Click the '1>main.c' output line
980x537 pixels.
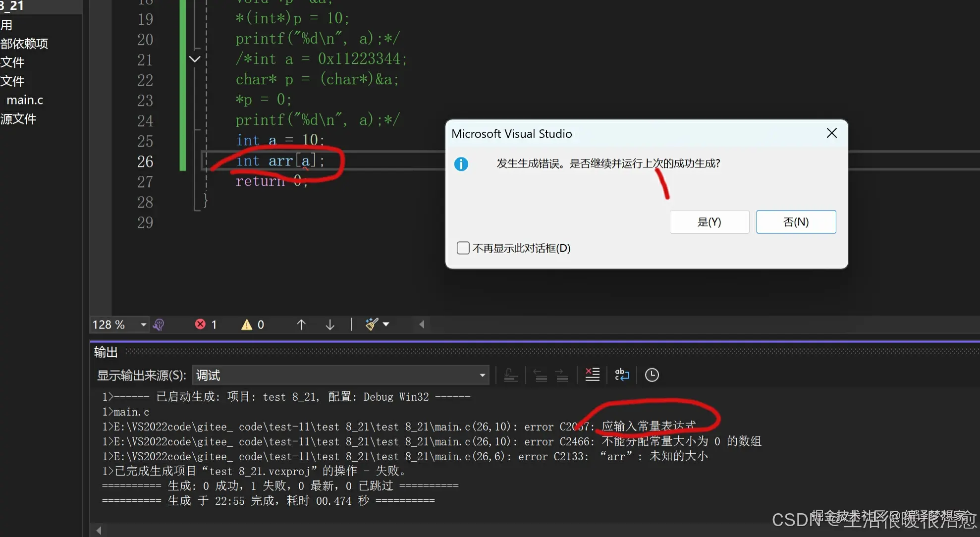125,412
